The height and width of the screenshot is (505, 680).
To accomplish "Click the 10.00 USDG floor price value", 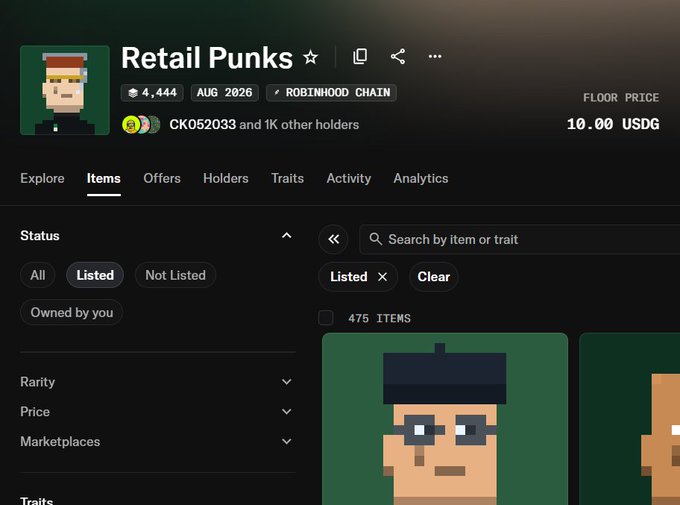I will pos(613,125).
